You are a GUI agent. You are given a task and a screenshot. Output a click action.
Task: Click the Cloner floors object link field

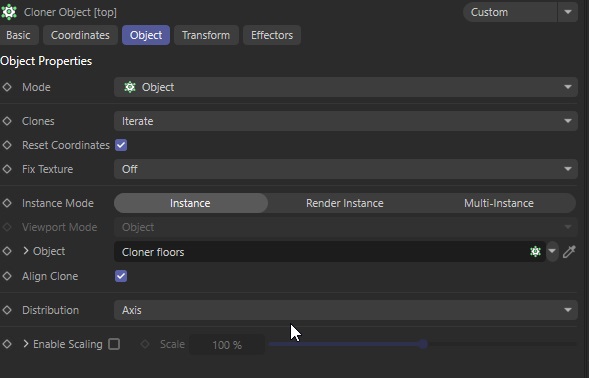click(x=330, y=252)
